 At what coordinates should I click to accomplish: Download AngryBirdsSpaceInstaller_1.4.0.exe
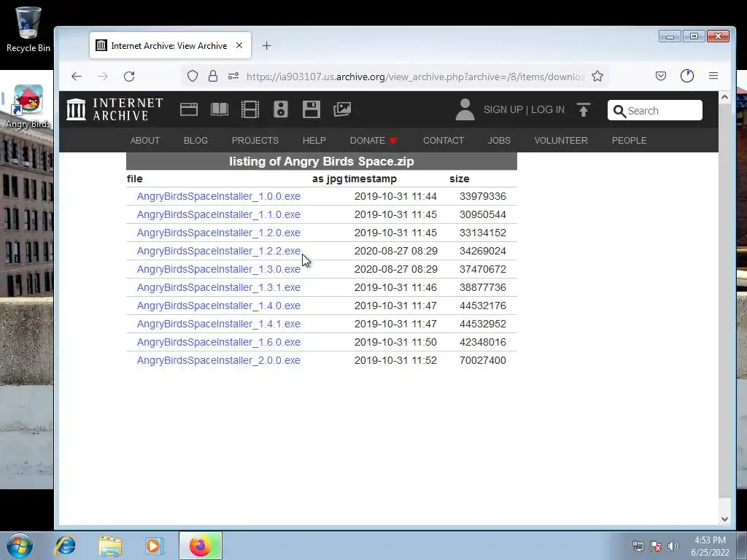[x=219, y=306]
